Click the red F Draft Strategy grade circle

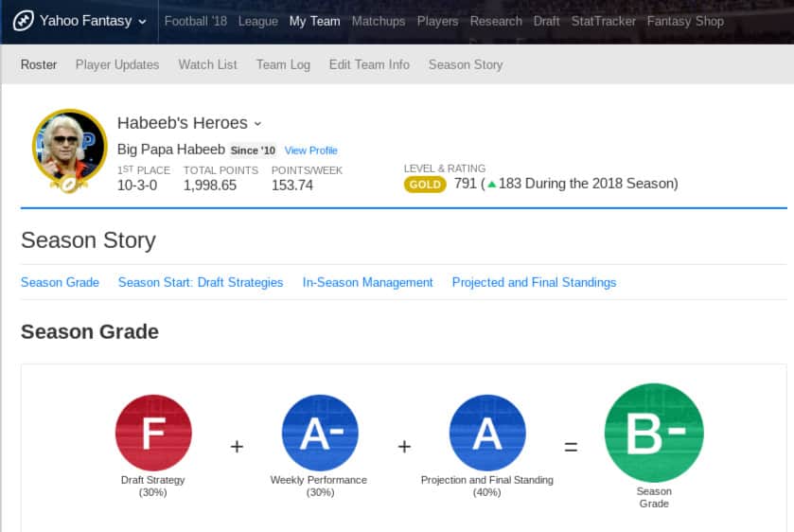click(x=153, y=433)
